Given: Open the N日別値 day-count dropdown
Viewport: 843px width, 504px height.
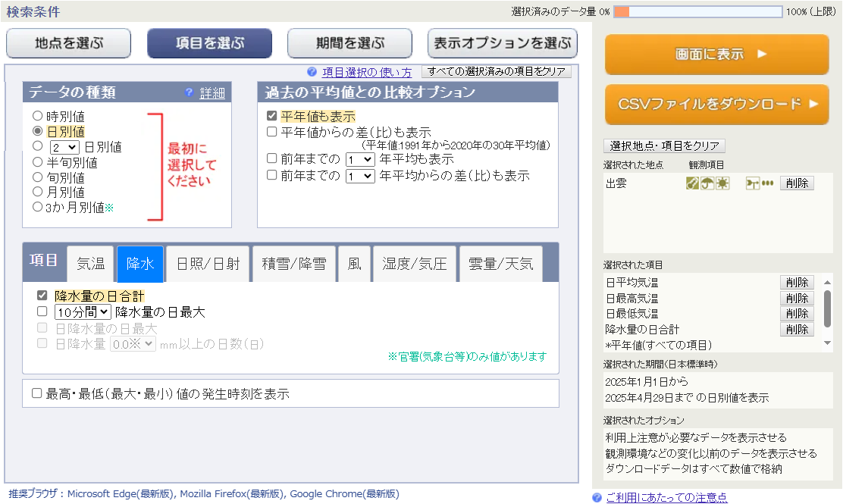Looking at the screenshot, I should pyautogui.click(x=64, y=147).
